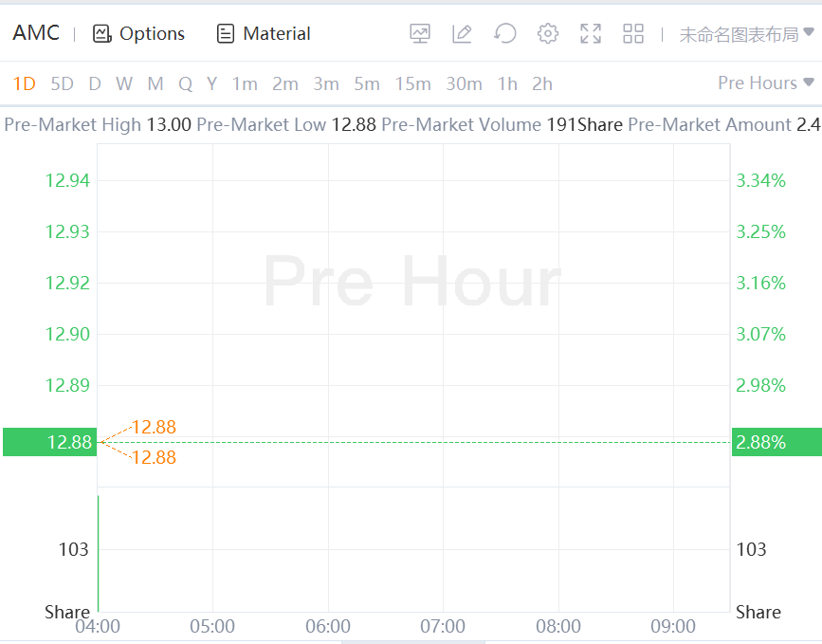822x644 pixels.
Task: Click the Options chart icon
Action: click(x=102, y=34)
